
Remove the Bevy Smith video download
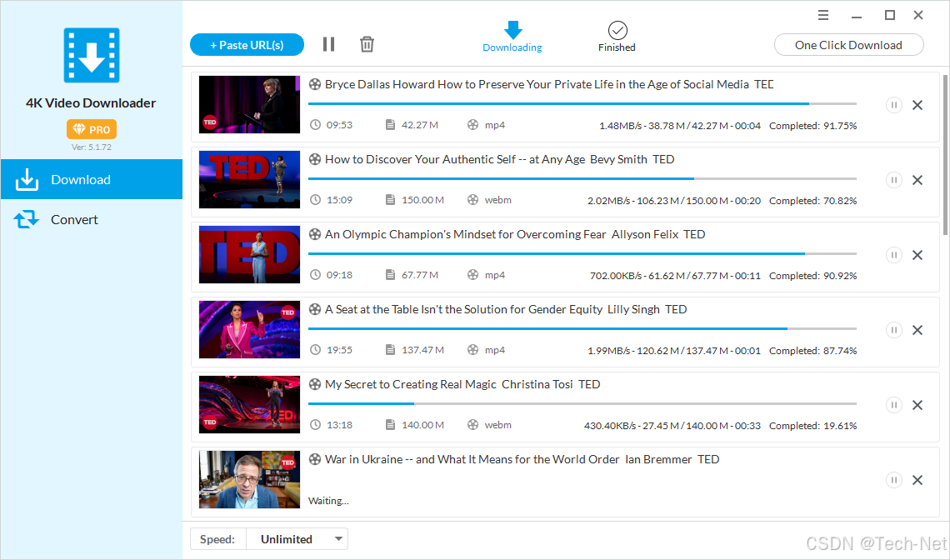(x=917, y=180)
